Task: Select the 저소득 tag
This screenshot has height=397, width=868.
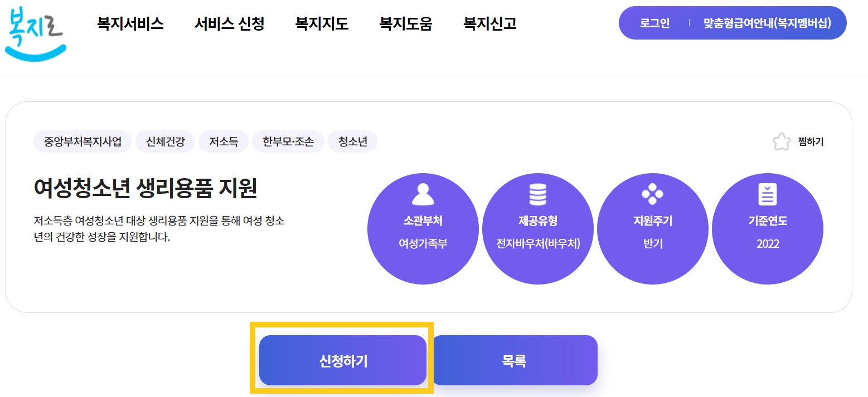Action: (224, 141)
